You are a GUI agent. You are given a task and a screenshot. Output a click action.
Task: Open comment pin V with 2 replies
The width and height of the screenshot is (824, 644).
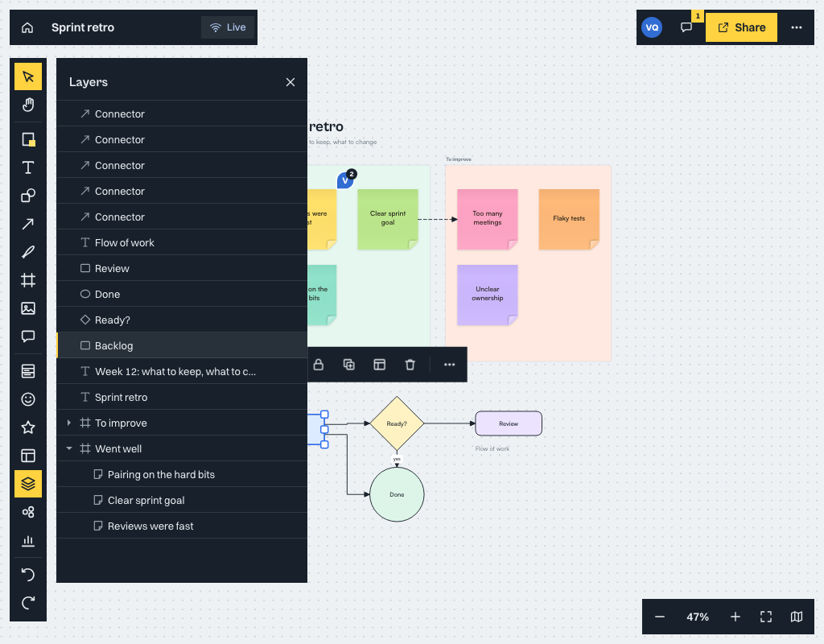click(x=346, y=180)
